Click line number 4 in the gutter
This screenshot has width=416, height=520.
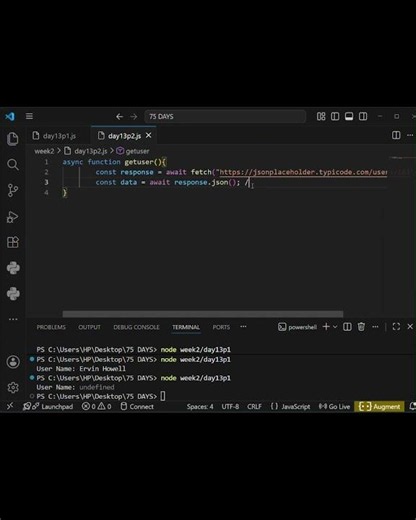pyautogui.click(x=46, y=192)
